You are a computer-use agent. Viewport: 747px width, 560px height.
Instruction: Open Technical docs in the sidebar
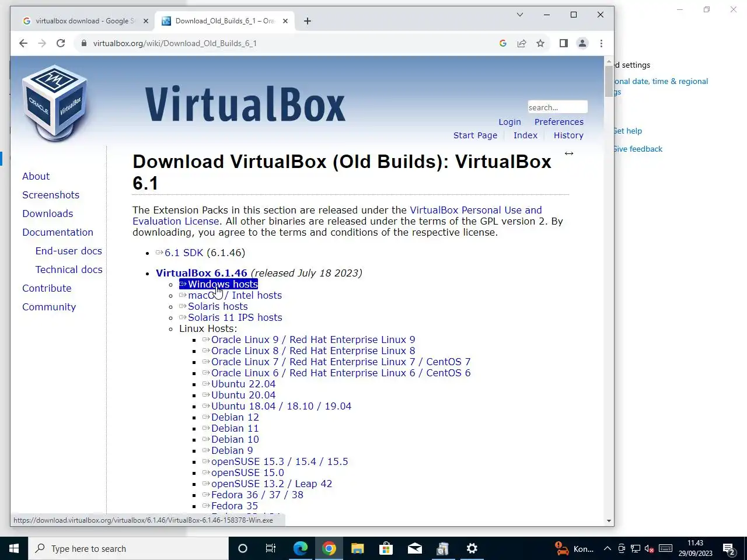[x=69, y=269]
